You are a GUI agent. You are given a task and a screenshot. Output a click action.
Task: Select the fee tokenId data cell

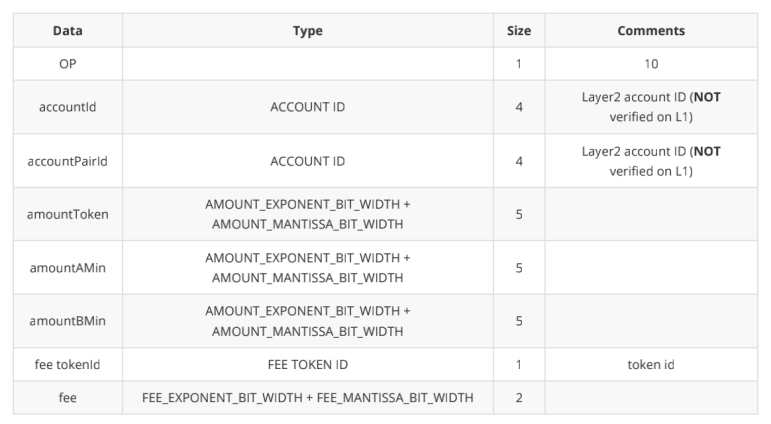67,365
